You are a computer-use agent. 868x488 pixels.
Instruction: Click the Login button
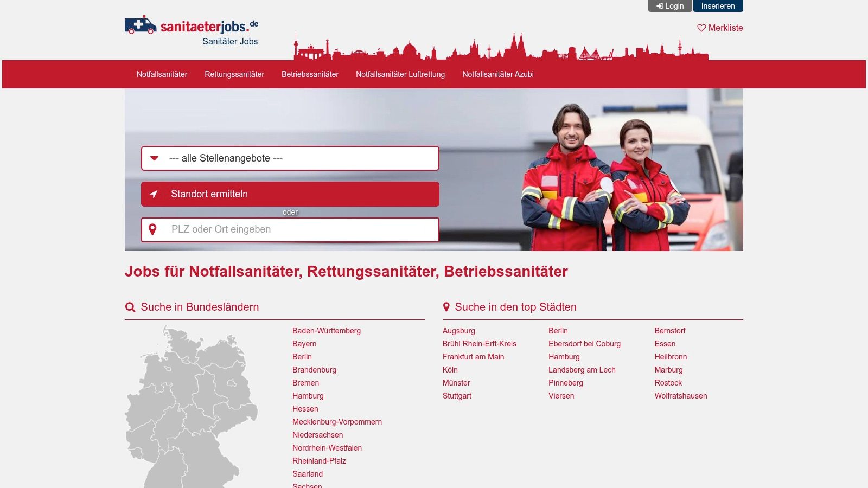coord(670,6)
